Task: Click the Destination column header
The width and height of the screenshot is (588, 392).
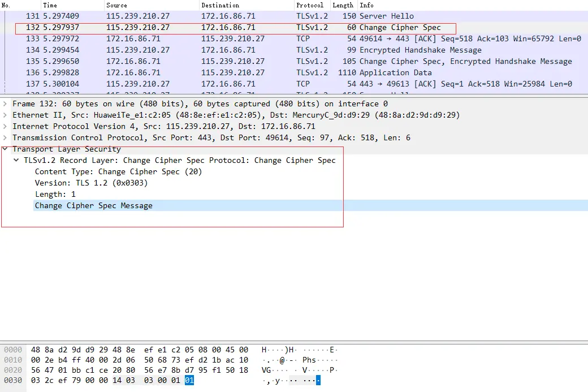Action: tap(247, 5)
